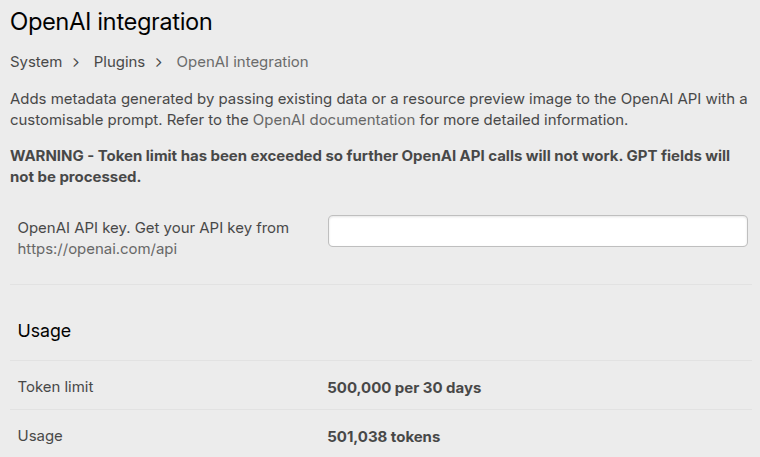The image size is (760, 457).
Task: Select the 500,000 per 30 days value
Action: (404, 387)
